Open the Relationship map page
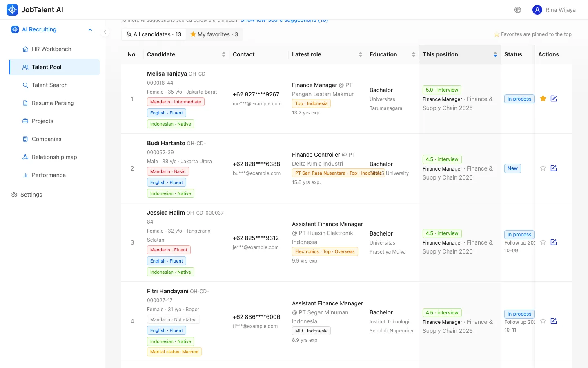The width and height of the screenshot is (588, 368). [x=54, y=157]
